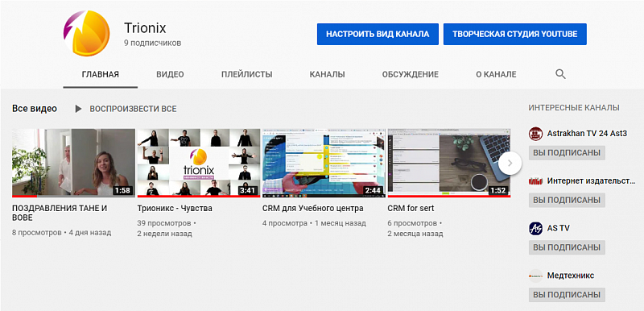Open the Плейлисты tab
The height and width of the screenshot is (311, 644).
point(247,75)
